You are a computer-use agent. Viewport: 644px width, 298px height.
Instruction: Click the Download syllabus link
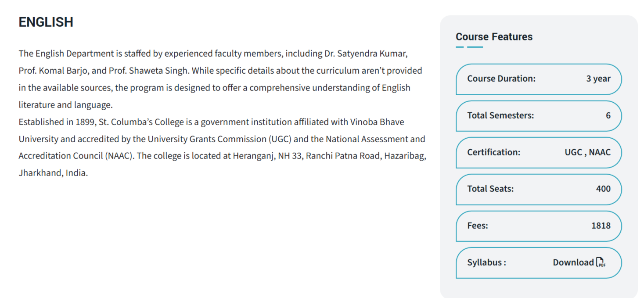click(573, 262)
